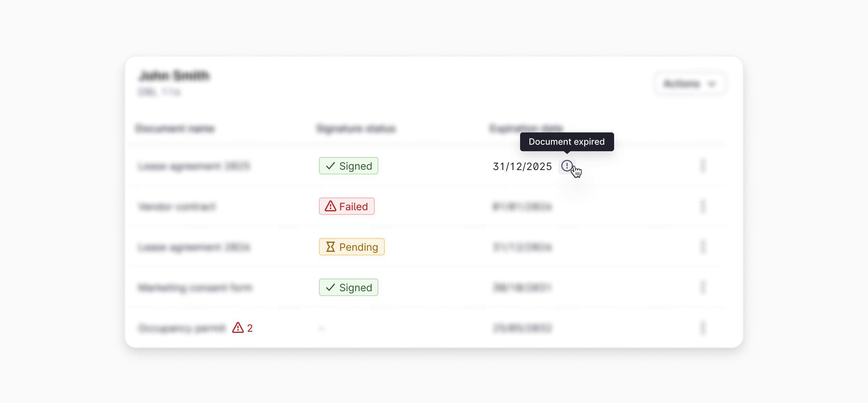Select the Signed status badge on the first row

point(348,166)
